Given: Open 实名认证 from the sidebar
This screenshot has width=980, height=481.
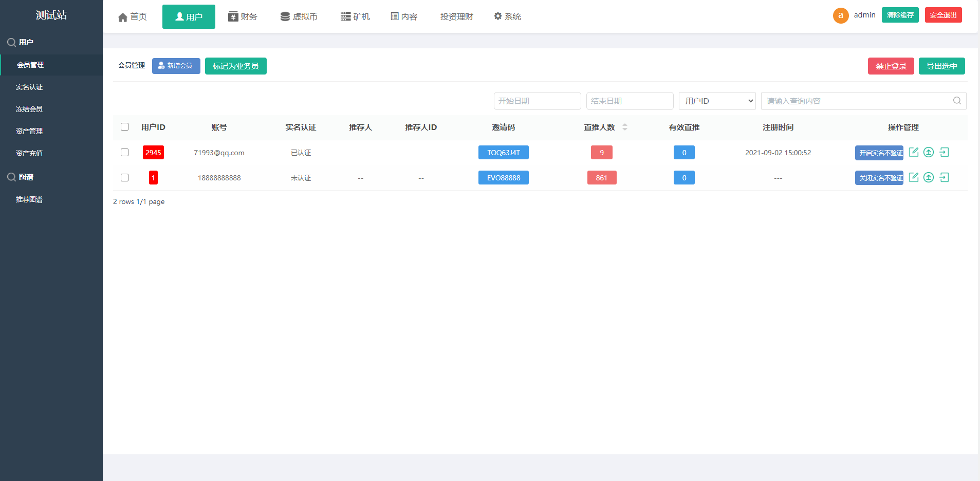Looking at the screenshot, I should [x=29, y=87].
